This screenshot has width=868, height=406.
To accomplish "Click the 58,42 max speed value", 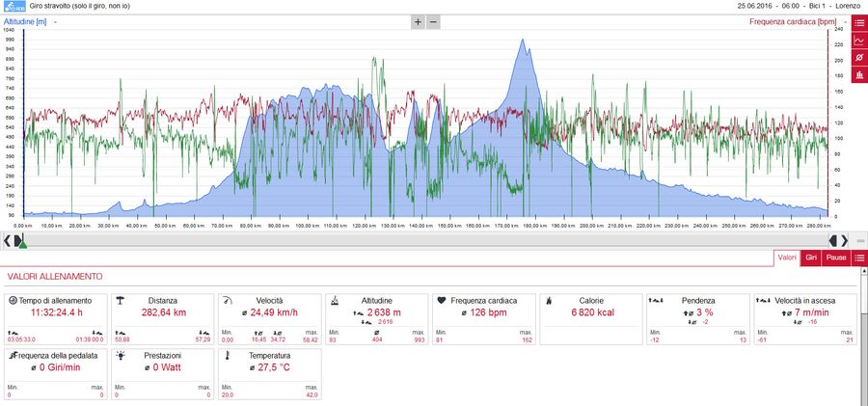I will tap(311, 339).
